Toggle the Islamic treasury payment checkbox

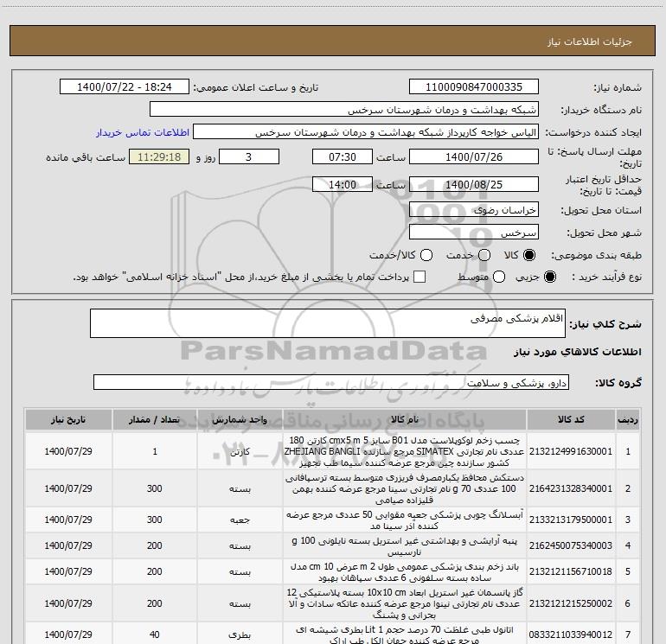(x=419, y=277)
